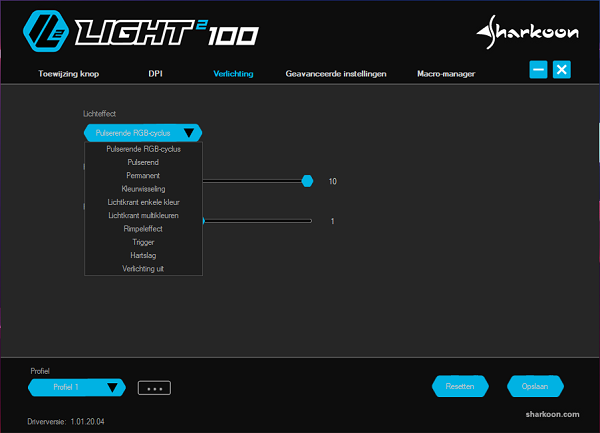Click the Driverversie 1.01.20.04 text
600x433 pixels.
(x=66, y=422)
